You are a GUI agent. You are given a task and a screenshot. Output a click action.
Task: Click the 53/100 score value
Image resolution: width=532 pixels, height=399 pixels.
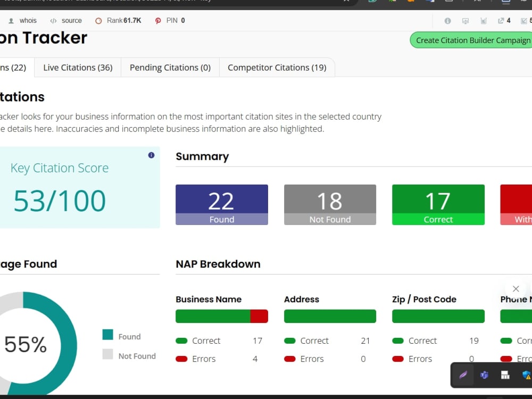[x=60, y=201]
